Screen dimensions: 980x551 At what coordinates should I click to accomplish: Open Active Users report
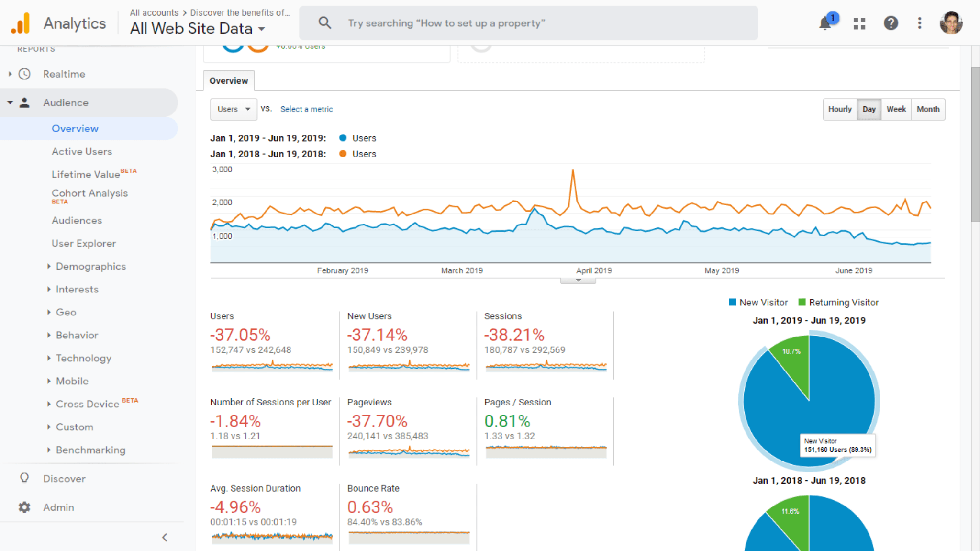click(x=82, y=151)
